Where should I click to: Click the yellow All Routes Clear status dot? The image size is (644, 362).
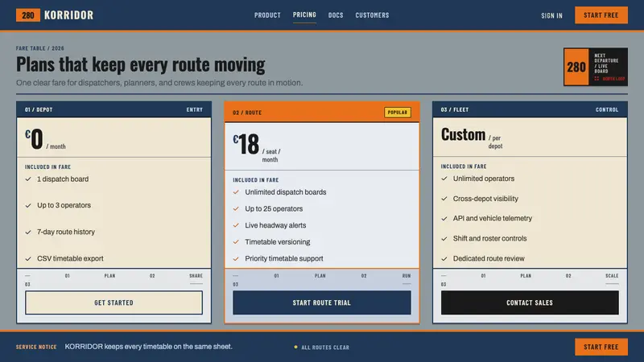295,348
